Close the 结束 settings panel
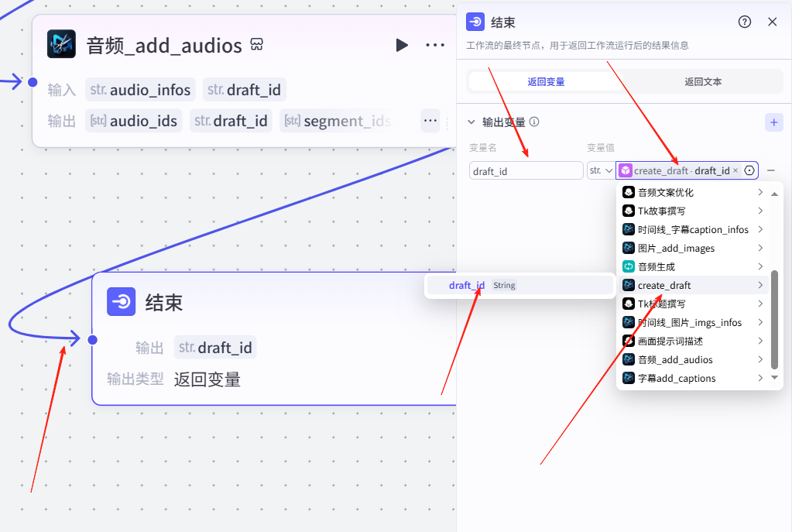The height and width of the screenshot is (532, 792). [x=772, y=22]
